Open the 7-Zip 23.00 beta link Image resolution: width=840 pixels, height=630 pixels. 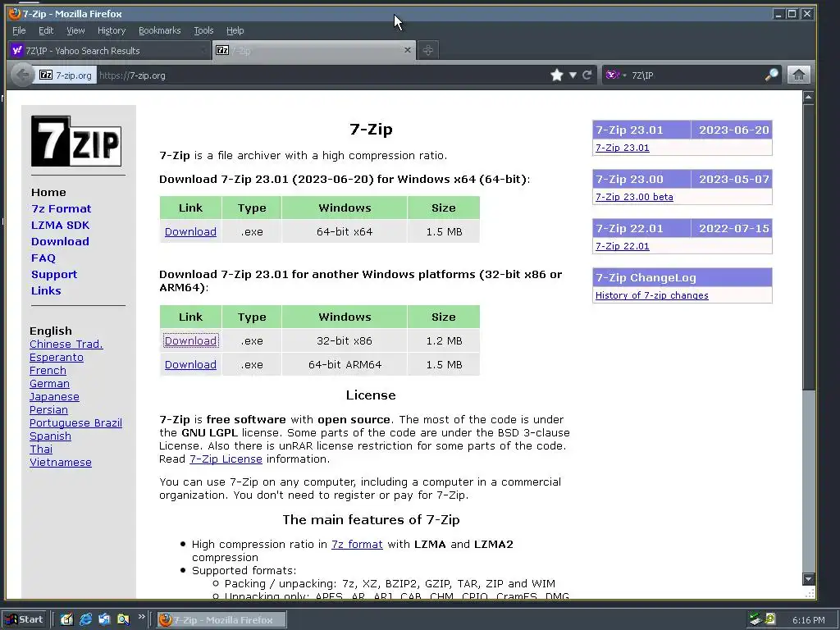point(634,197)
